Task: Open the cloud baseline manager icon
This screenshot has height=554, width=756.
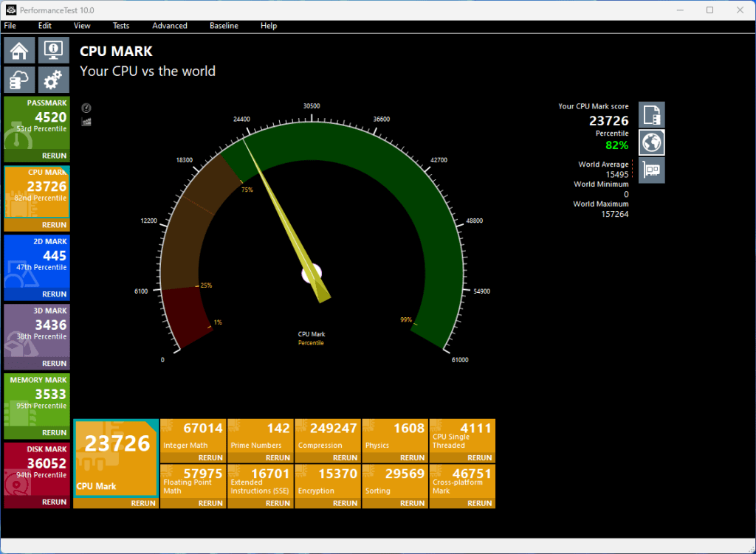Action: (x=19, y=80)
